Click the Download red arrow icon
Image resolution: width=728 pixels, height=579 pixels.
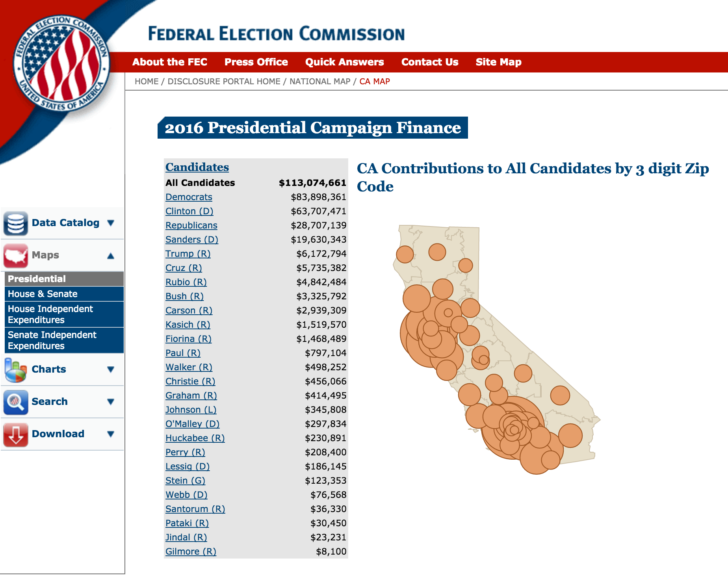click(x=16, y=434)
